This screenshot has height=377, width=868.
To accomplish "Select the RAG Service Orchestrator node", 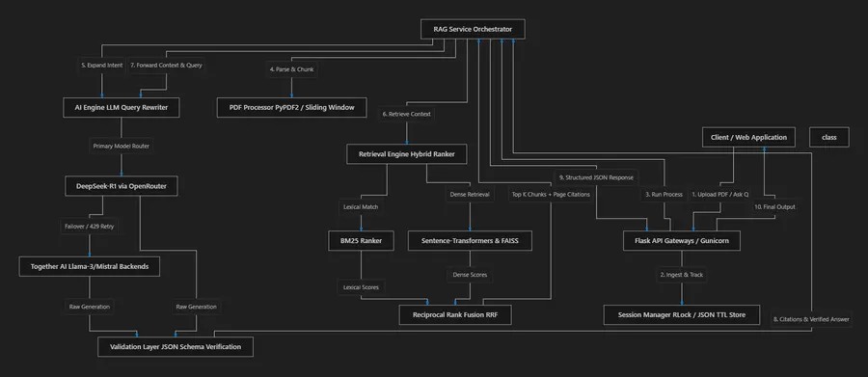I will click(x=473, y=29).
